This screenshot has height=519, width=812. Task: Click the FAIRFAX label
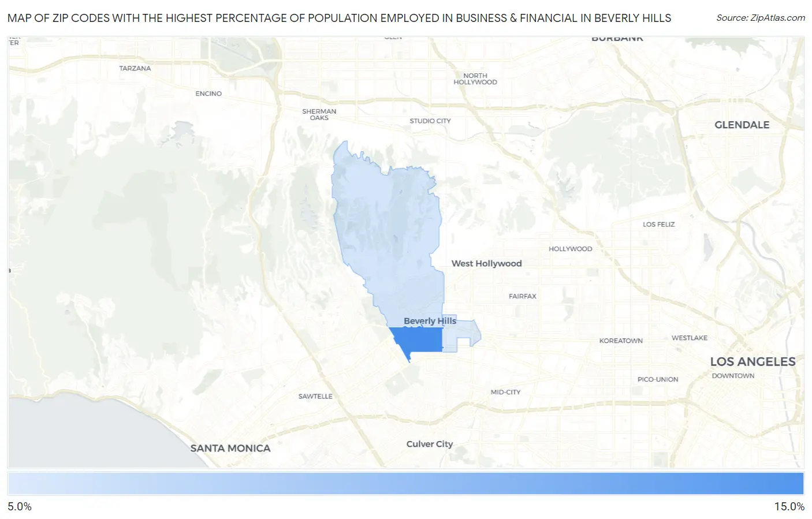(x=523, y=296)
